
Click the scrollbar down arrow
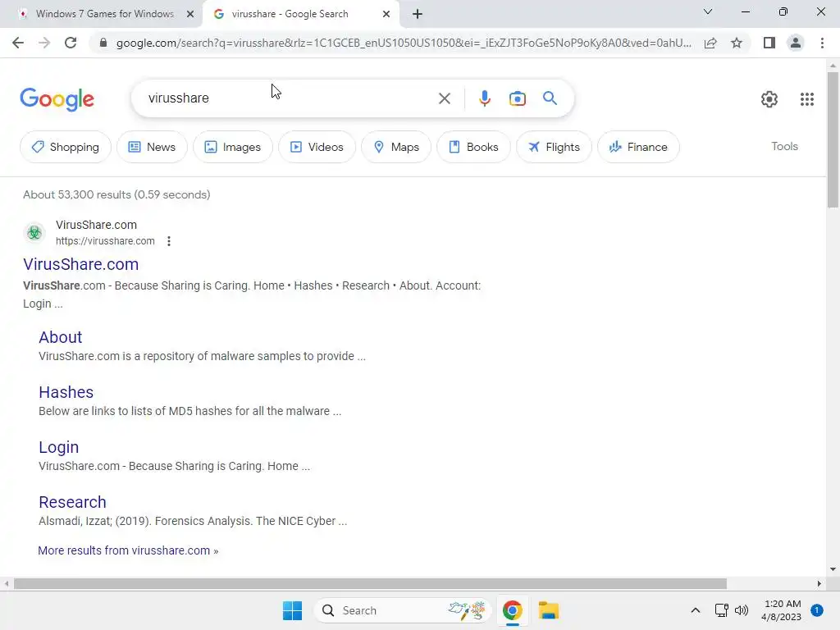833,569
